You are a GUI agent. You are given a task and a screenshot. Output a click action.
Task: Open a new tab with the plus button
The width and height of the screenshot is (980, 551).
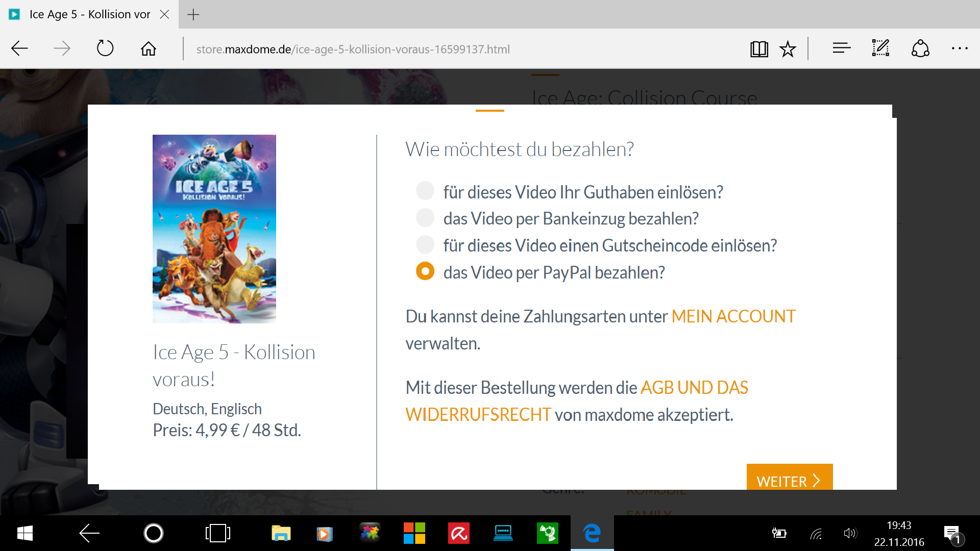tap(193, 15)
